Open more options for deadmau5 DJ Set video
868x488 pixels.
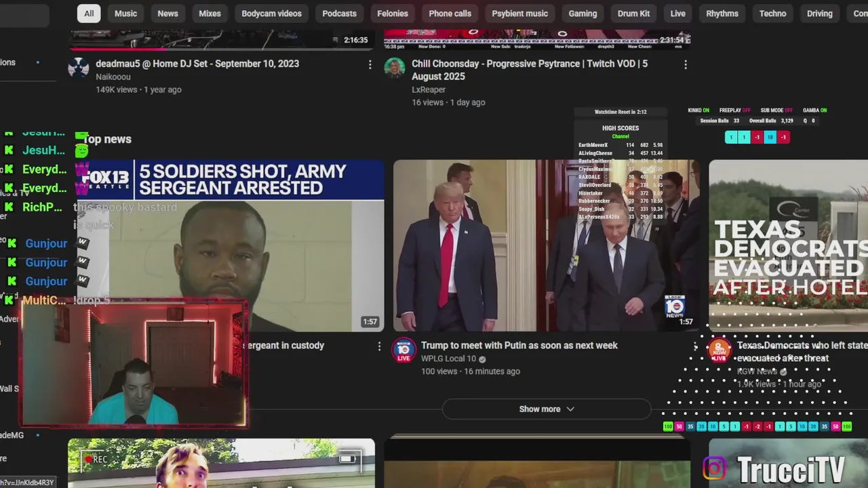[370, 64]
